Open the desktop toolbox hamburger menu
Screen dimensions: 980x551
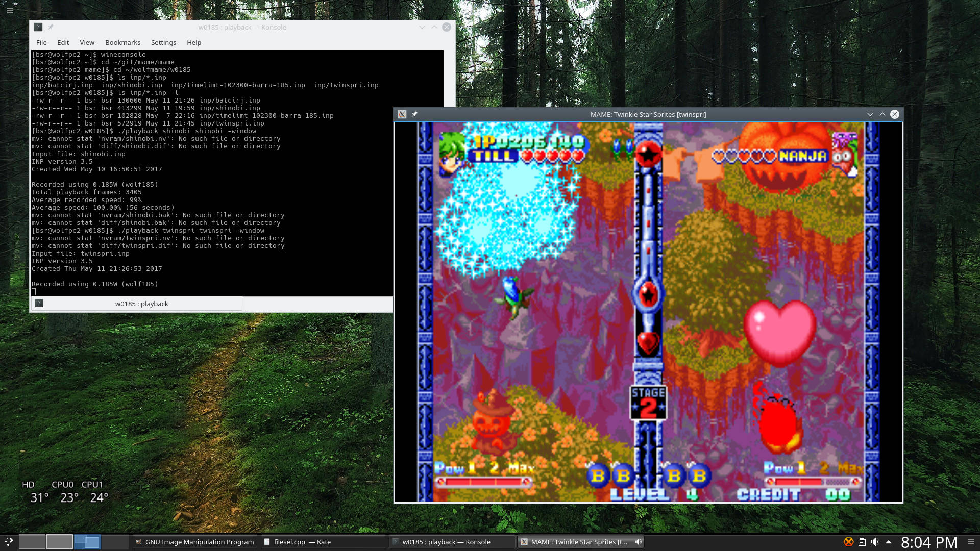10,10
